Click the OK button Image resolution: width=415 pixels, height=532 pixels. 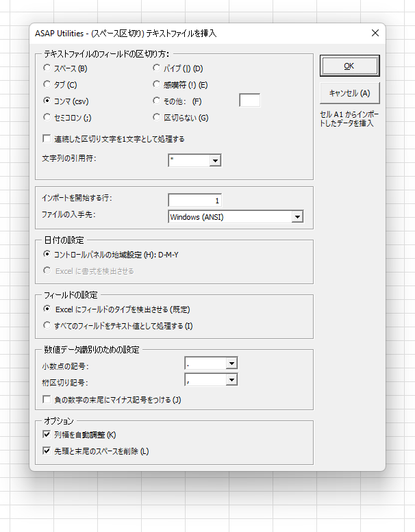[x=349, y=66]
